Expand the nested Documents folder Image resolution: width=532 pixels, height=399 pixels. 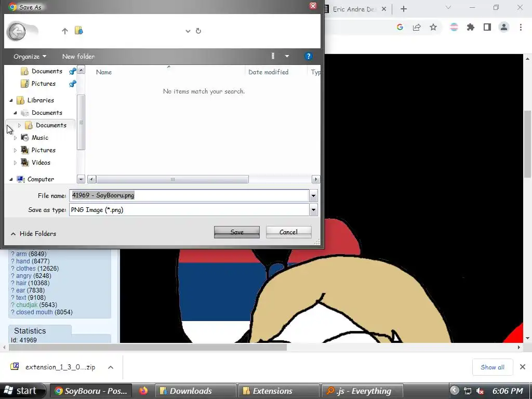19,125
